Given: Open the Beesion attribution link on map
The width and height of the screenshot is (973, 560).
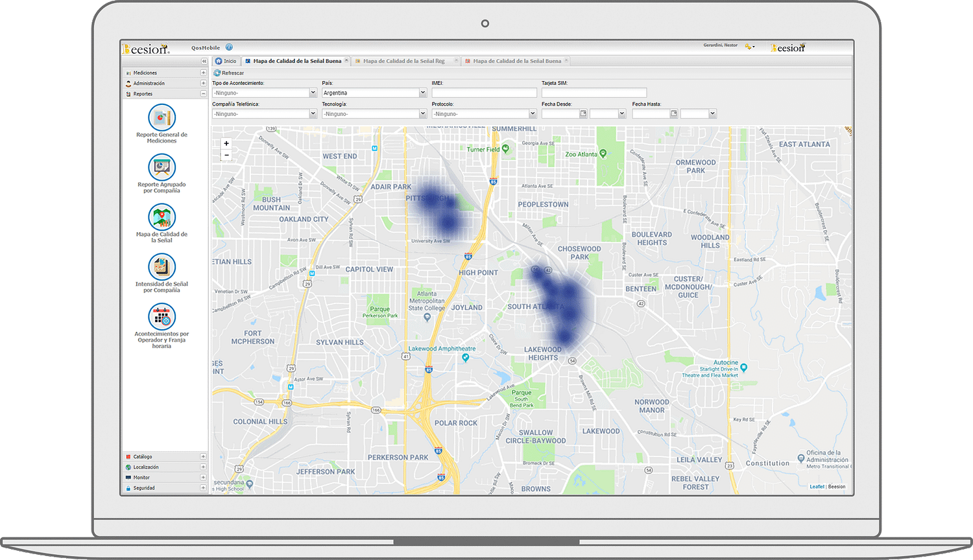Looking at the screenshot, I should (837, 487).
